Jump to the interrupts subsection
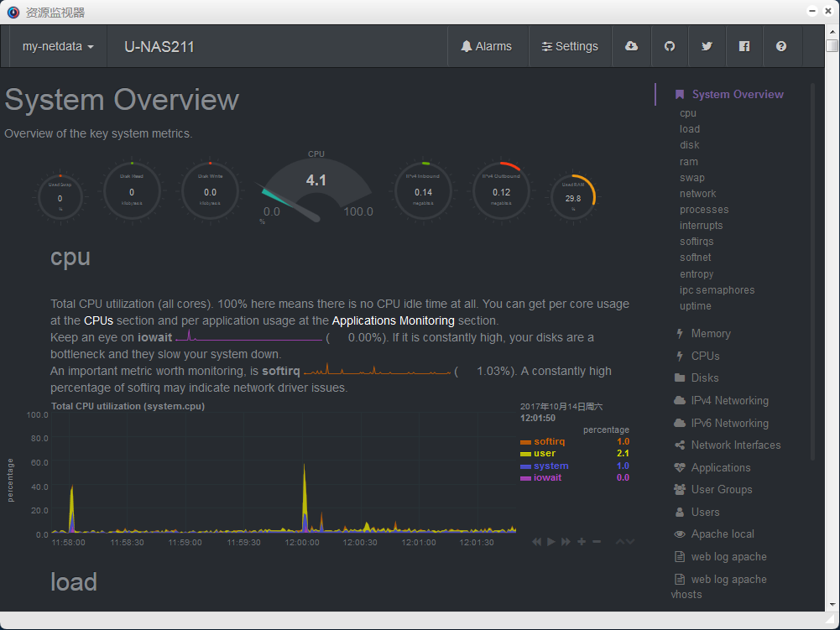Viewport: 840px width, 630px height. tap(702, 226)
